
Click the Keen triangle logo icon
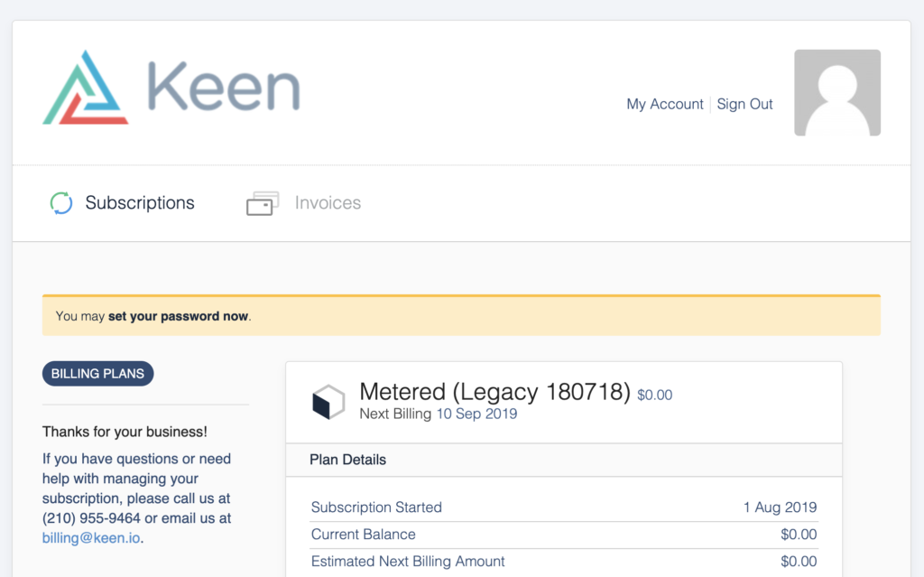[x=86, y=88]
